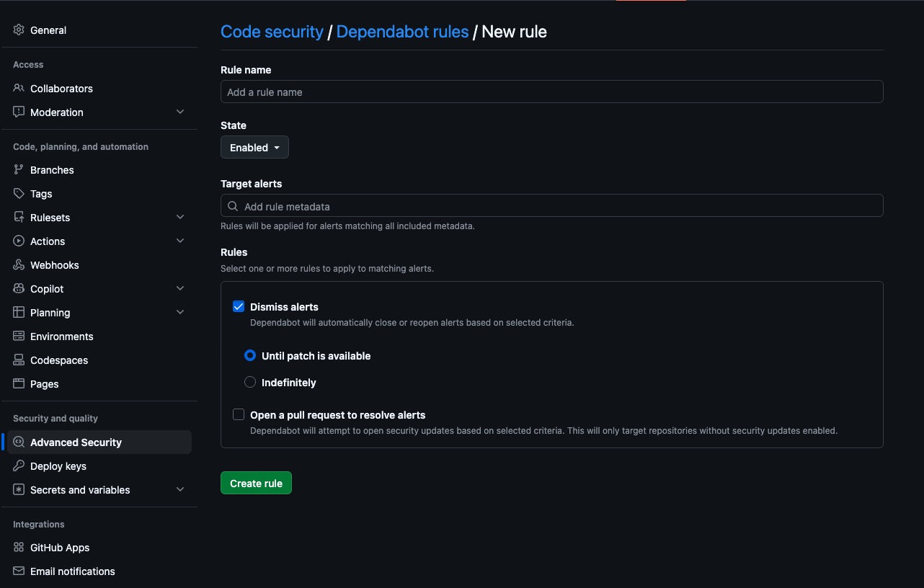Click the Webhooks icon in sidebar

pos(19,265)
